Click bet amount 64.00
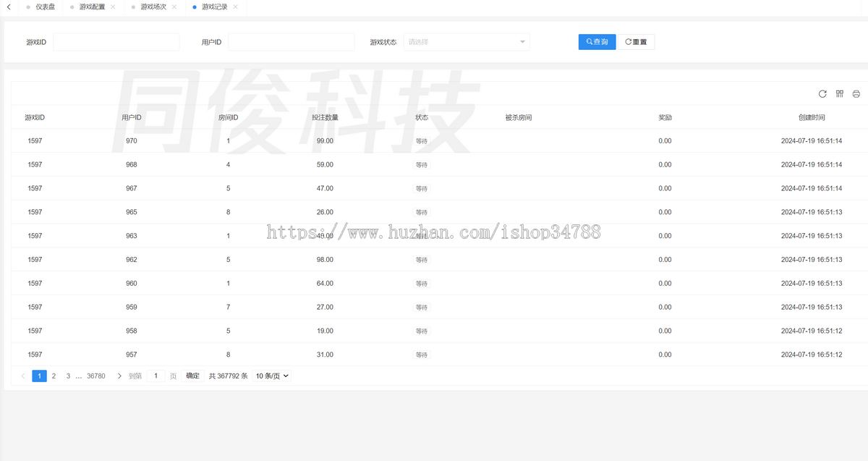The image size is (868, 461). tap(325, 283)
